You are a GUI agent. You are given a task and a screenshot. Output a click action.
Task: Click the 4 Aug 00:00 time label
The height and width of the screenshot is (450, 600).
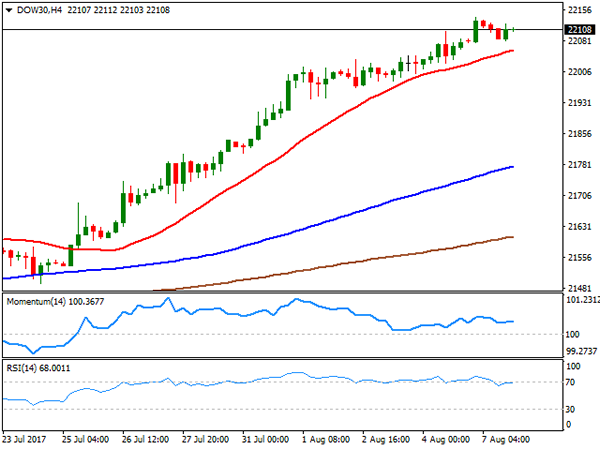pyautogui.click(x=446, y=439)
